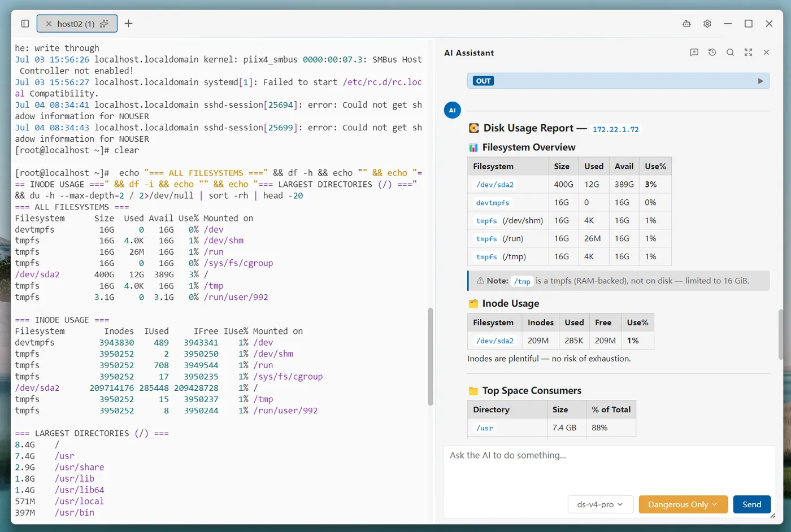
Task: Click the AI avatar badge
Action: [x=452, y=110]
